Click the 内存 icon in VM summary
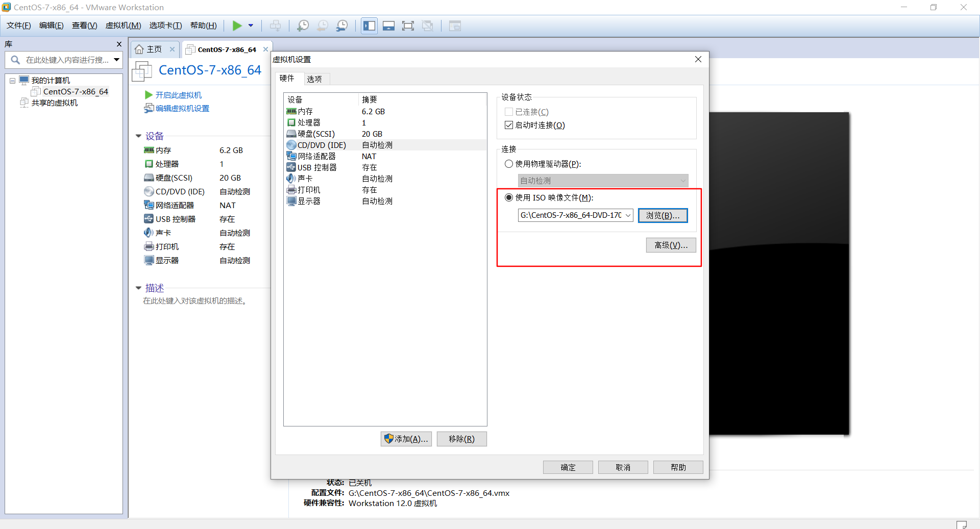Screen dimensions: 980x529 click(149, 150)
